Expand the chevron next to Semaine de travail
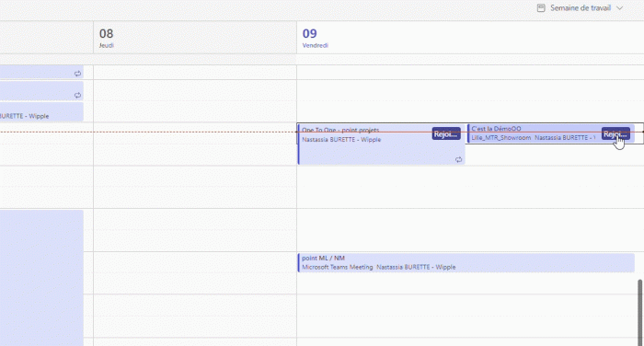This screenshot has height=346, width=644. (619, 8)
